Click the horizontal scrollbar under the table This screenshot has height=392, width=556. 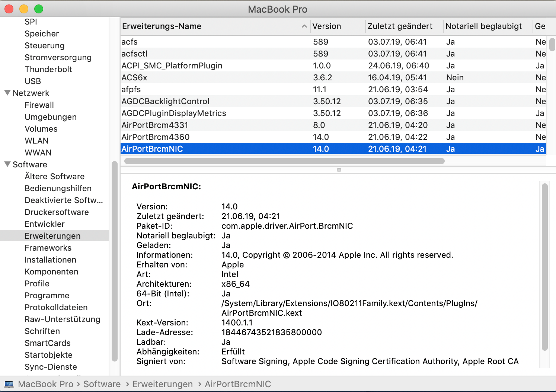coord(284,161)
